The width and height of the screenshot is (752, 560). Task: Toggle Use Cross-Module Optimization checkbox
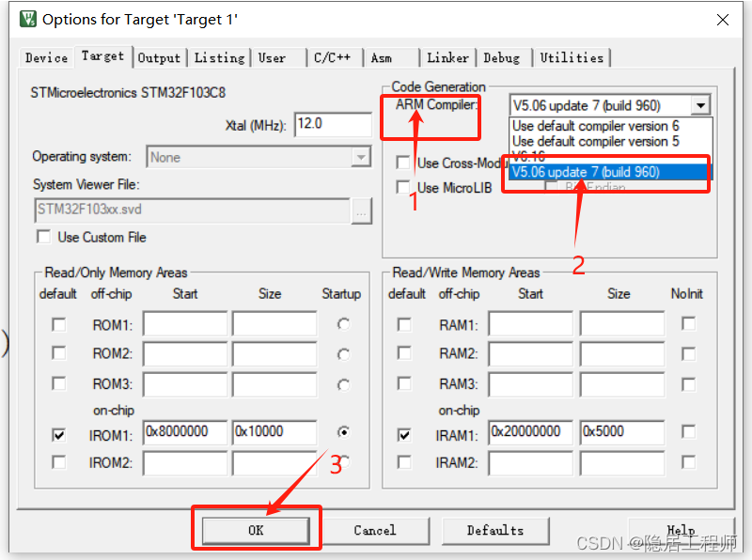click(x=403, y=163)
